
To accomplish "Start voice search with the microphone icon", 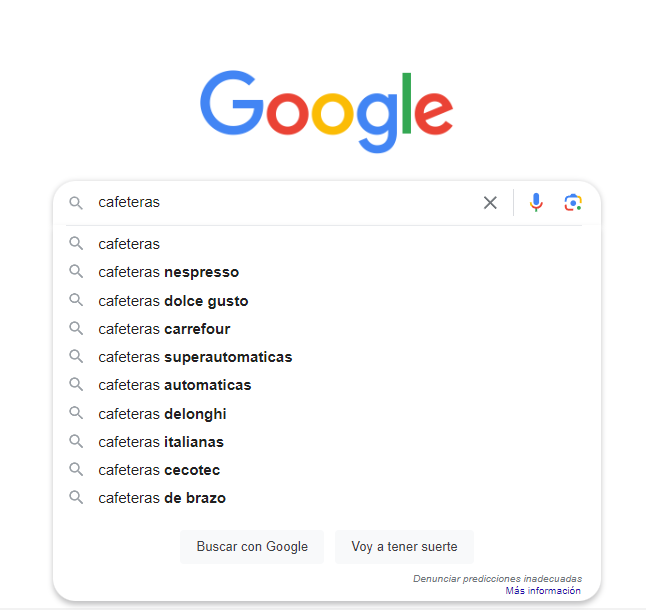I will (x=536, y=203).
